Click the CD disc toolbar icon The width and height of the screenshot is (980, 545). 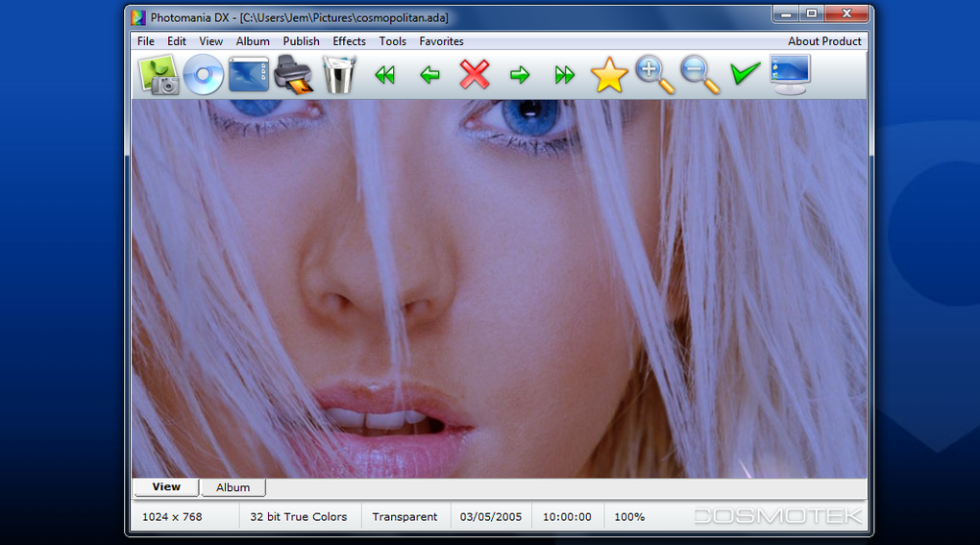coord(203,75)
